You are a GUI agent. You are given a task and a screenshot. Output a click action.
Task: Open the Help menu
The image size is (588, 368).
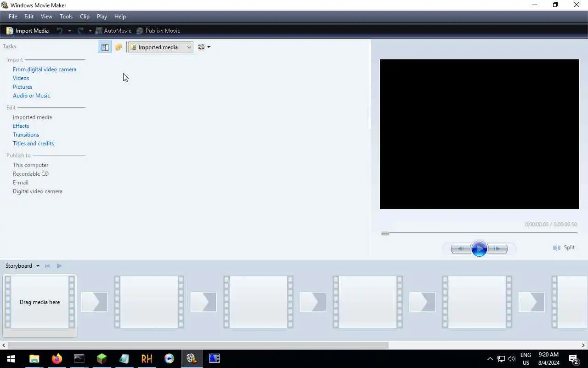120,17
